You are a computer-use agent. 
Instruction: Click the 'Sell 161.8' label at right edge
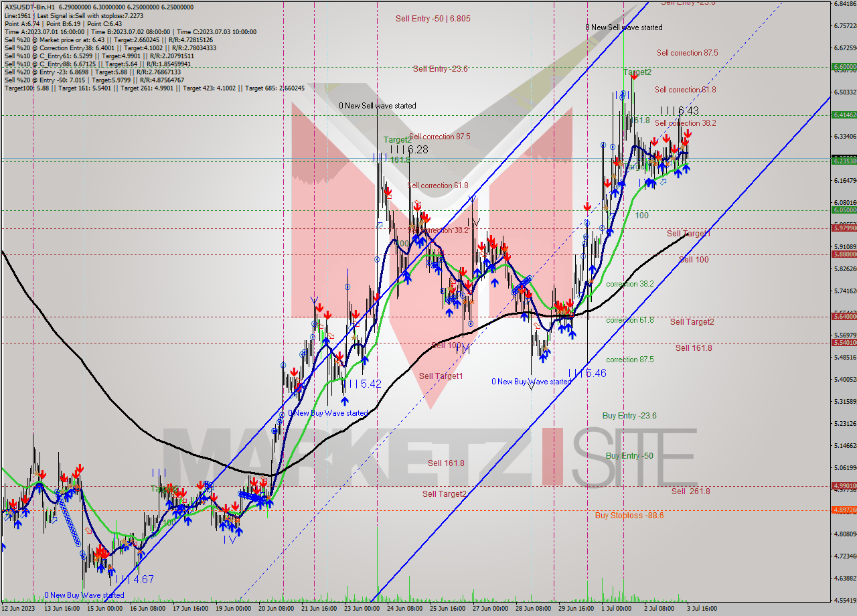point(694,348)
